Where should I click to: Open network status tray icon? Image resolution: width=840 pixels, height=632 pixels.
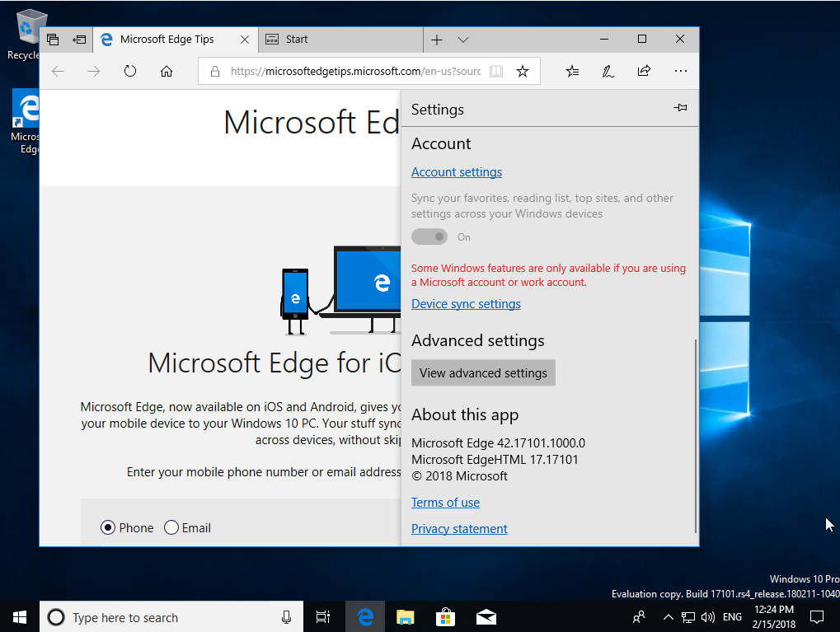point(687,617)
